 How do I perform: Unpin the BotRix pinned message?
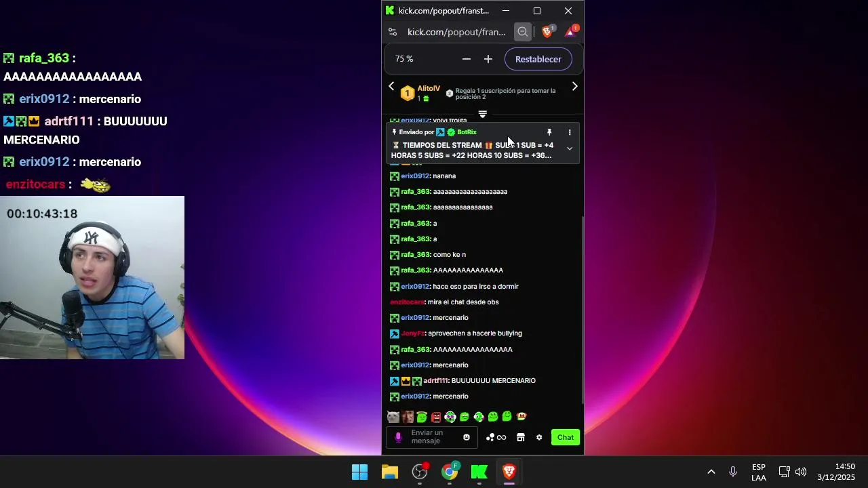pos(549,132)
